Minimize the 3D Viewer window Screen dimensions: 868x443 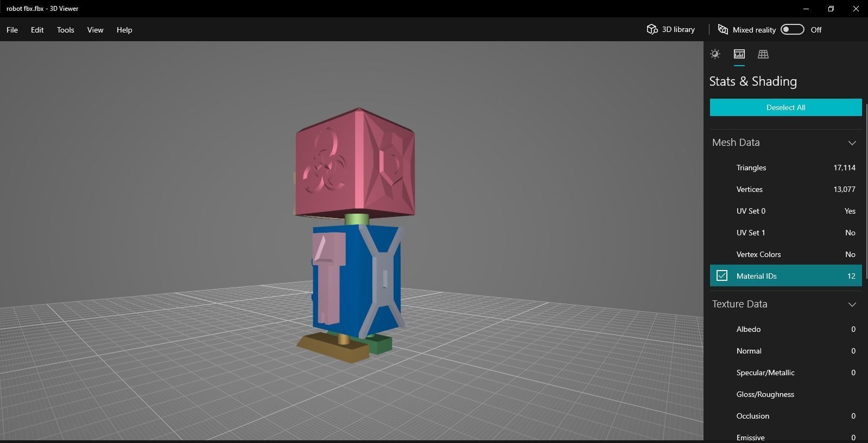tap(806, 9)
